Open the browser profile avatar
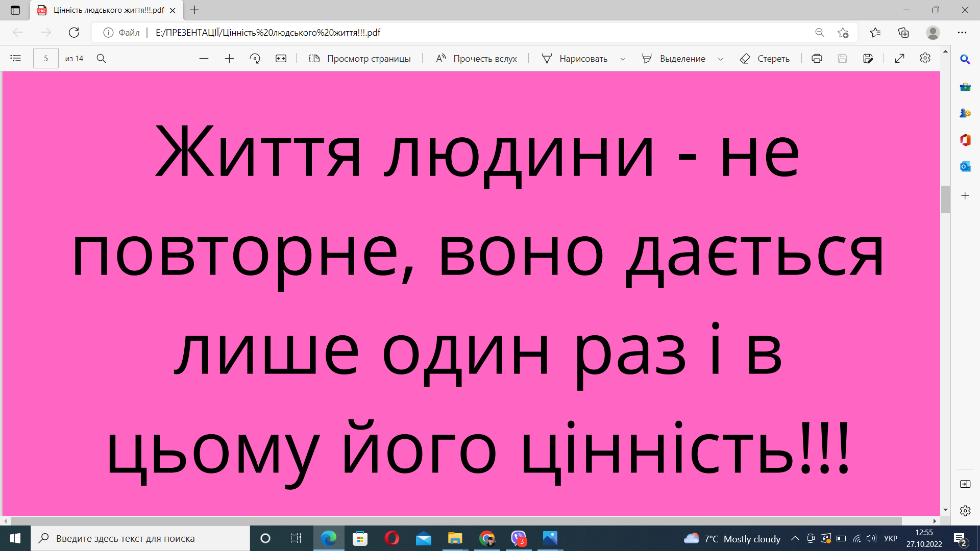 pos(933,33)
